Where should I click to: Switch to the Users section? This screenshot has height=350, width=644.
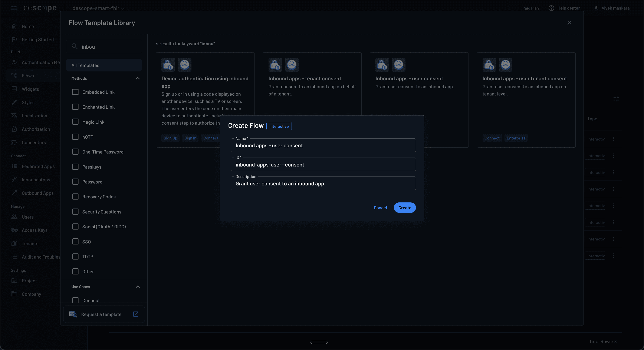pyautogui.click(x=27, y=217)
